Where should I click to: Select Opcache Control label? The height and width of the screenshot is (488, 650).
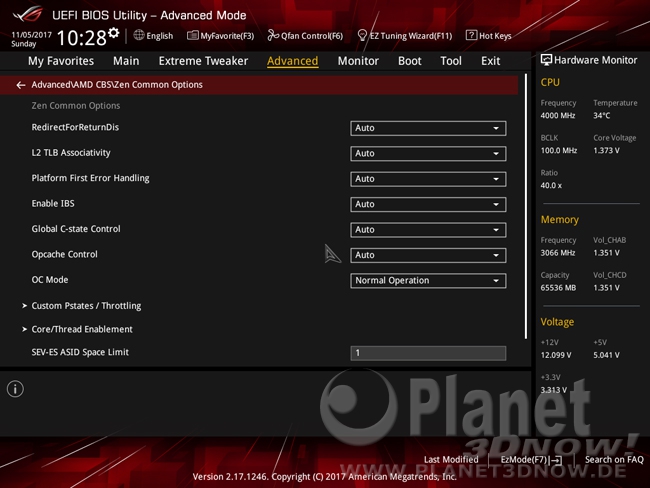64,255
